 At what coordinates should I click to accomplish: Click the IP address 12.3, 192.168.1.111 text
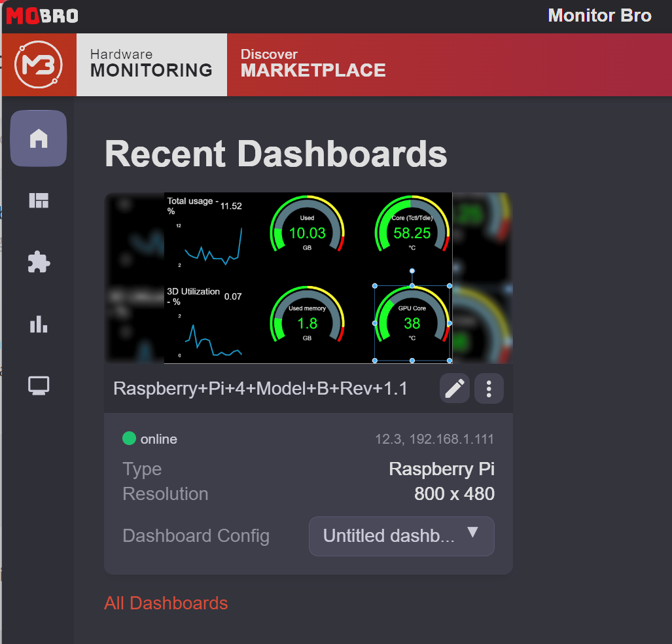[x=434, y=439]
